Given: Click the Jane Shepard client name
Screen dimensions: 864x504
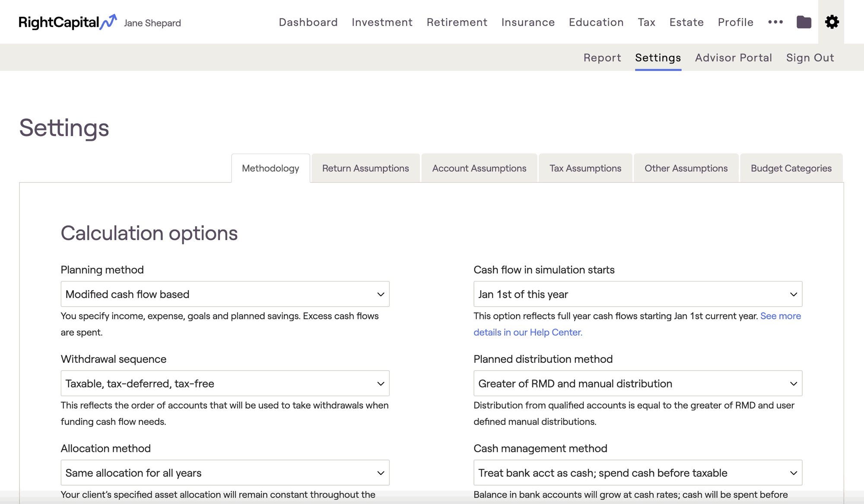Looking at the screenshot, I should (x=152, y=23).
